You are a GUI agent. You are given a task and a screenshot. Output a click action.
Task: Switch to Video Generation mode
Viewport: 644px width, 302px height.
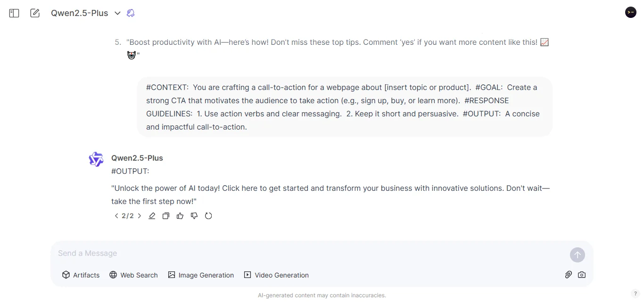[x=276, y=275]
